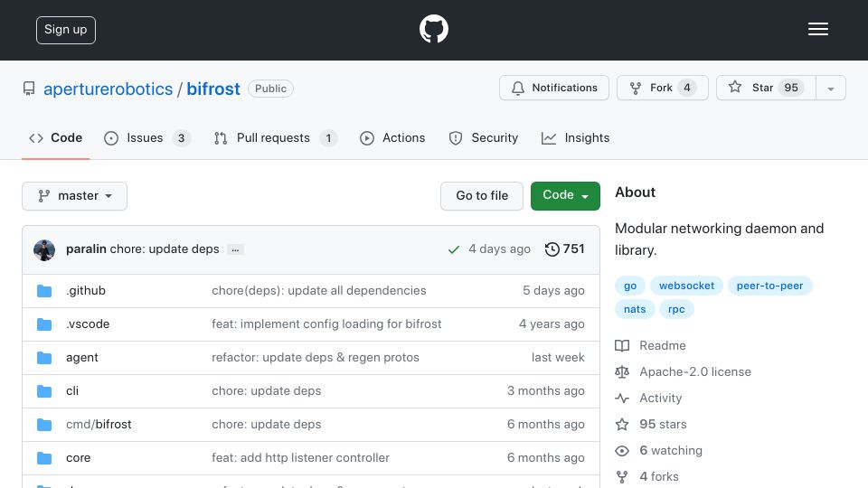Viewport: 868px width, 488px height.
Task: Open the Star lists dropdown arrow
Action: [x=831, y=88]
